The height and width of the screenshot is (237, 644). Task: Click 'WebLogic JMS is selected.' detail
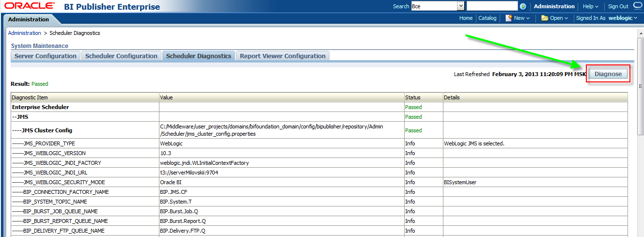pos(475,143)
